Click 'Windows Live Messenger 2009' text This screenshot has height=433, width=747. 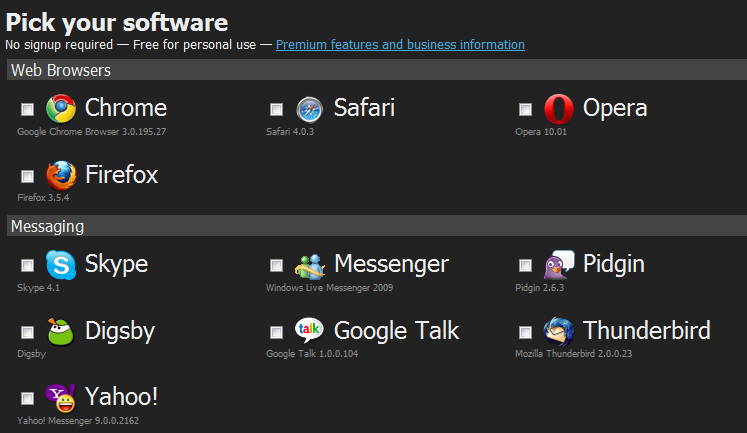tap(329, 288)
